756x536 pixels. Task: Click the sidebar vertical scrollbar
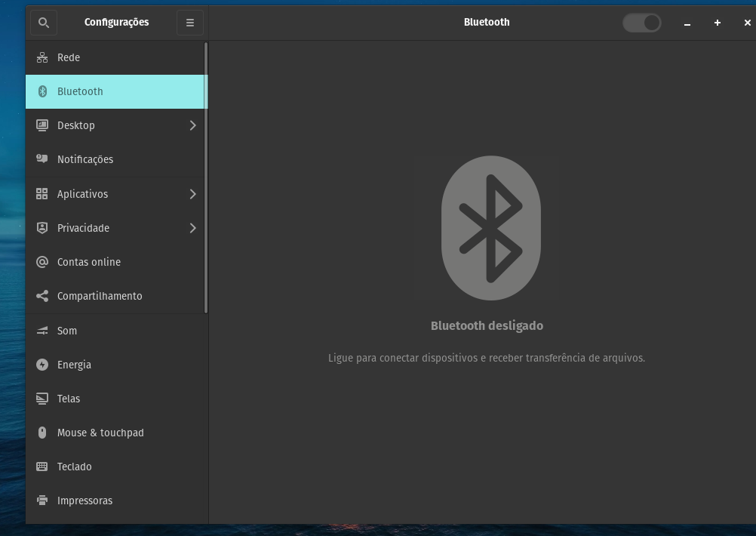click(x=206, y=177)
